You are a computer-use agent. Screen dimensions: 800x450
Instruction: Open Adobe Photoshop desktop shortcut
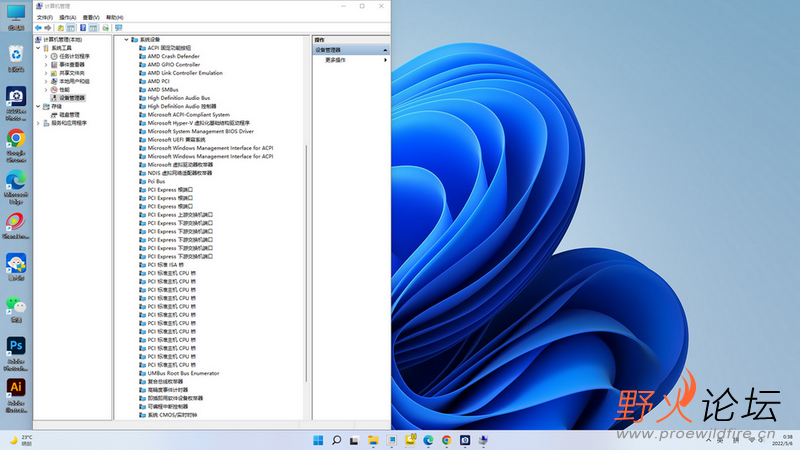[x=16, y=354]
